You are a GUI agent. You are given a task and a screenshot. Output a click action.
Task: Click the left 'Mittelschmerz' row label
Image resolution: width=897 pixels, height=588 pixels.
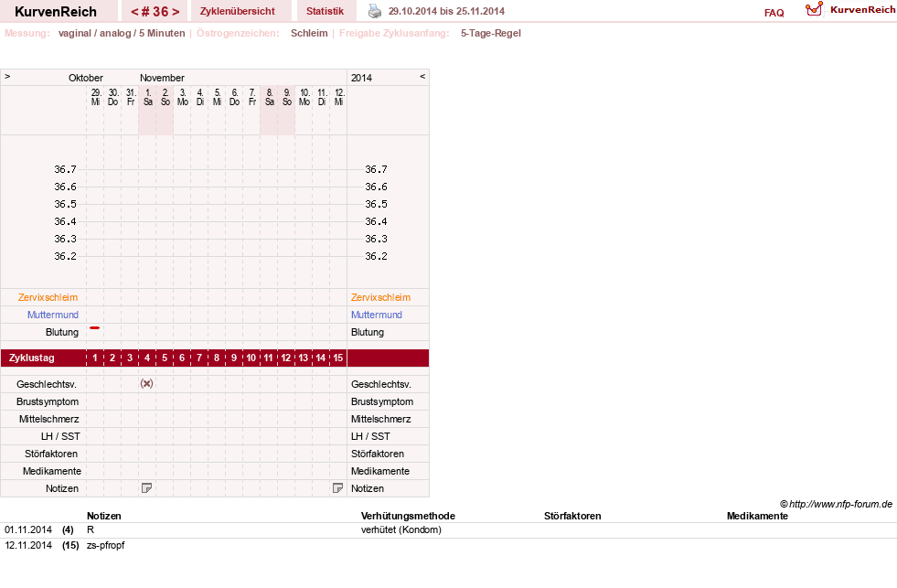[49, 419]
